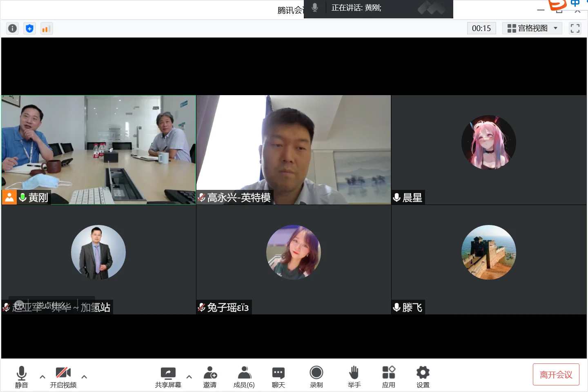Toggle fullscreen mode icon

point(575,28)
